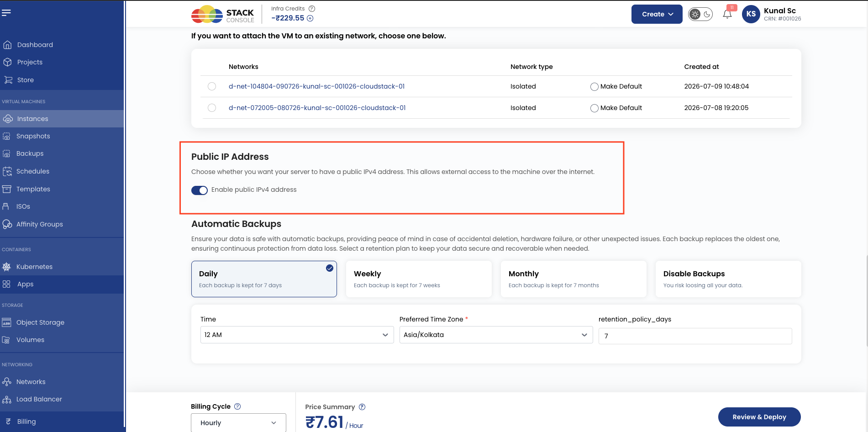Click Kunal Sc account name

point(779,11)
